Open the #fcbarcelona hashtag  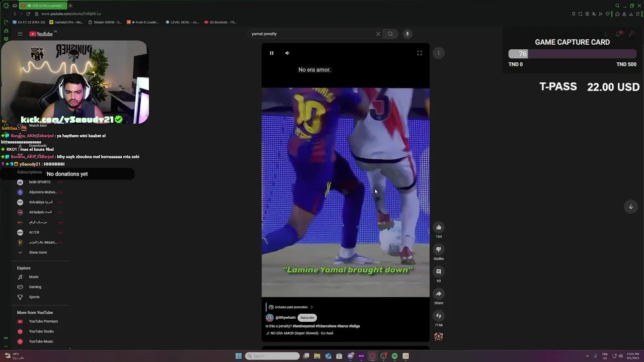(326, 326)
